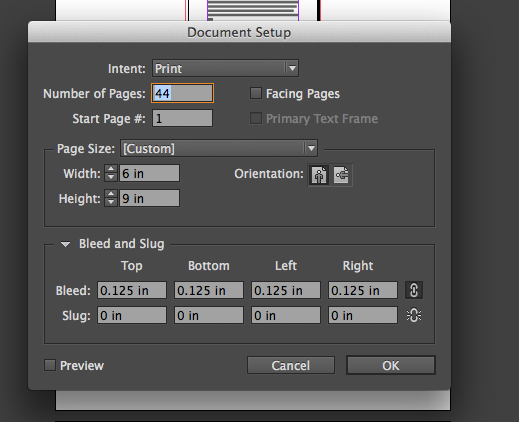Decrease Height with stepper down arrow

point(111,202)
